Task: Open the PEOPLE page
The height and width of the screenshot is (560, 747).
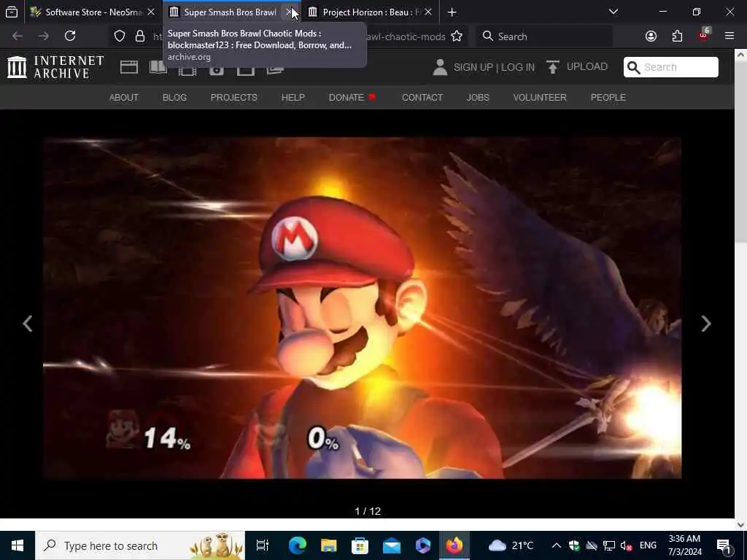Action: [608, 97]
